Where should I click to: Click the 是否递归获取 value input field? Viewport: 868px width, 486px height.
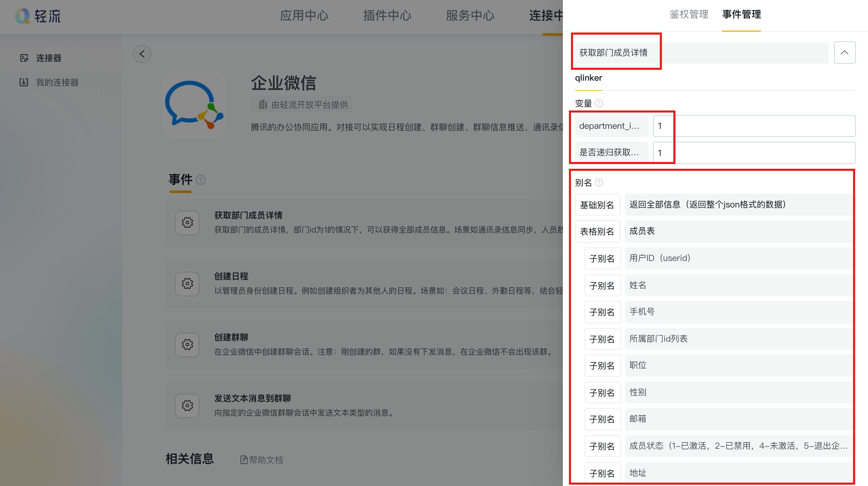(754, 153)
